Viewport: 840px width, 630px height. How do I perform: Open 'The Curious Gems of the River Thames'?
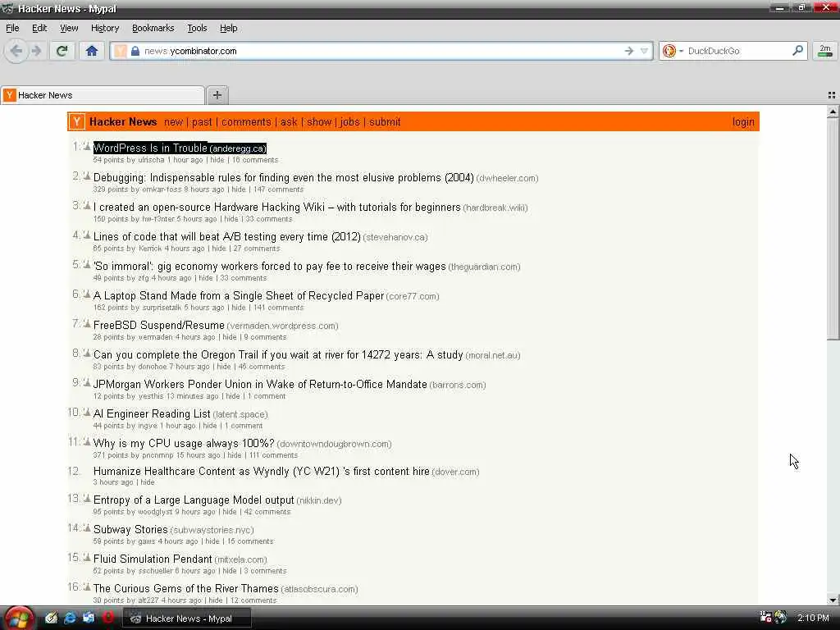(x=186, y=588)
